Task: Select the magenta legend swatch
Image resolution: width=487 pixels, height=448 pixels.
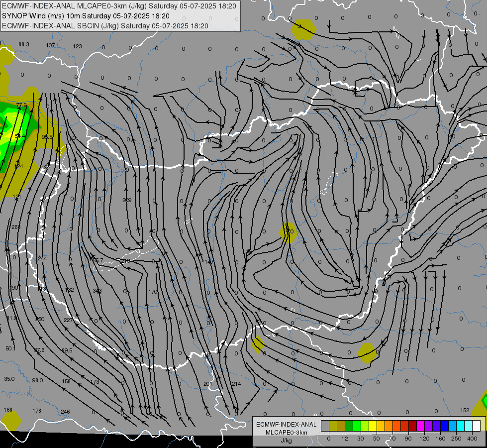Action: [x=421, y=426]
